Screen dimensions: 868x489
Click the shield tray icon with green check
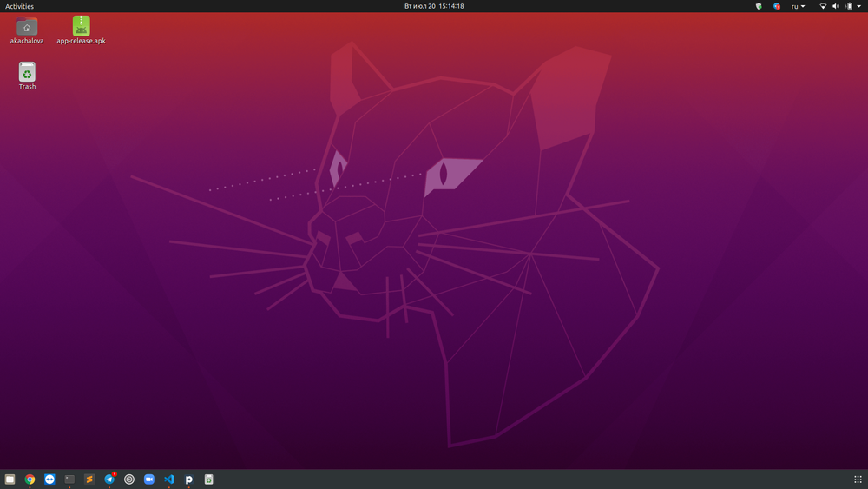[x=759, y=6]
